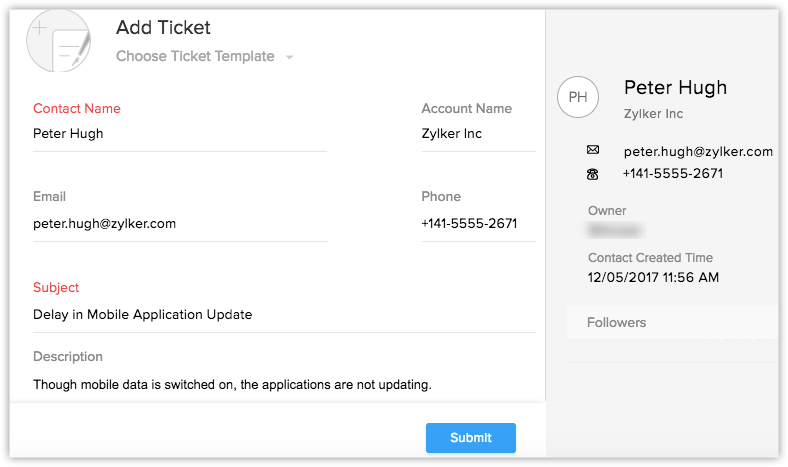Click the Contact Name field with Peter Hugh
Image resolution: width=788 pixels, height=467 pixels.
coord(179,134)
